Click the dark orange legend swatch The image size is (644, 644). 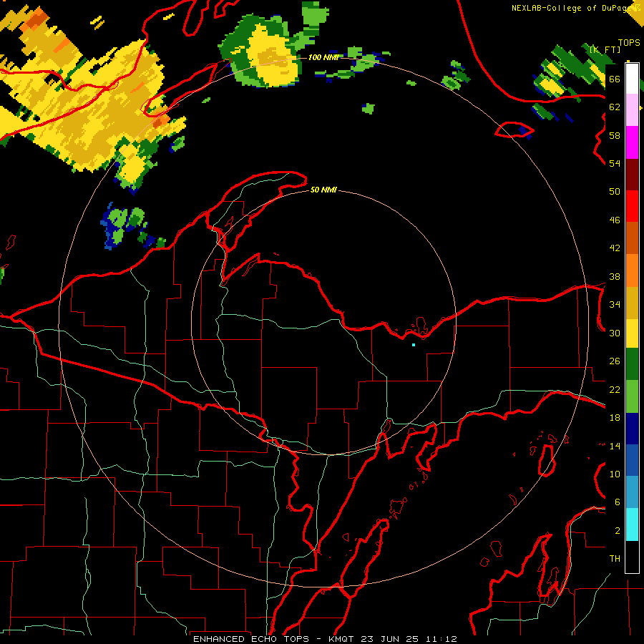tap(632, 238)
